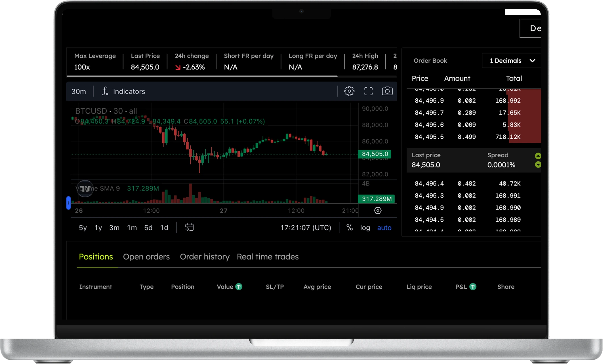Click the stats bar horizontal scrollbar

point(202,76)
